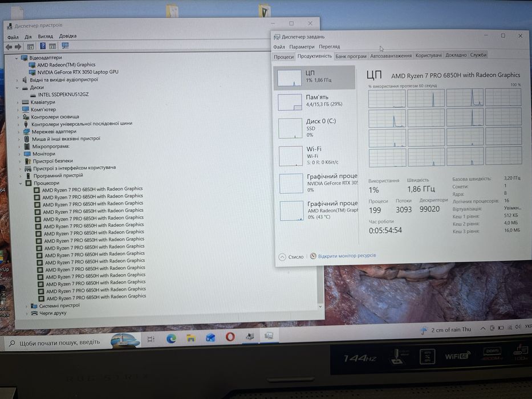Expand the Мережеві адаптери category
Image resolution: width=532 pixels, height=399 pixels.
point(19,132)
